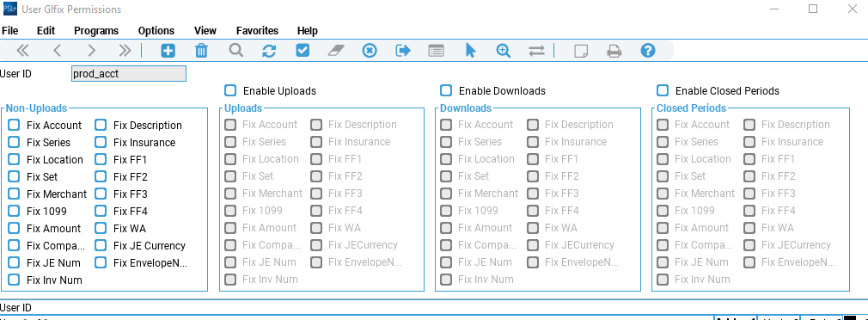Viewport: 868px width, 320px height.
Task: Open the Edit menu
Action: pyautogui.click(x=46, y=30)
